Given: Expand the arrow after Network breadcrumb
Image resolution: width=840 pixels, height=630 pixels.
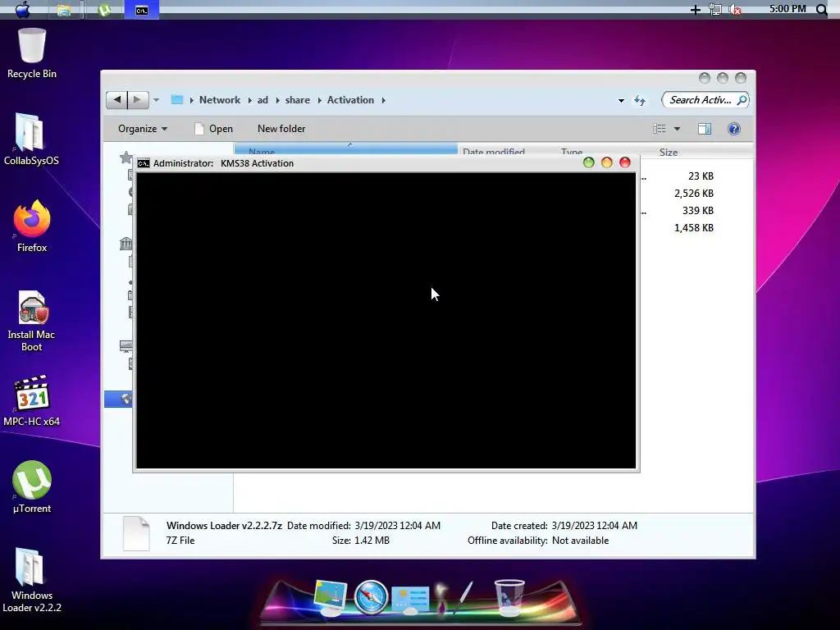Looking at the screenshot, I should click(x=249, y=100).
